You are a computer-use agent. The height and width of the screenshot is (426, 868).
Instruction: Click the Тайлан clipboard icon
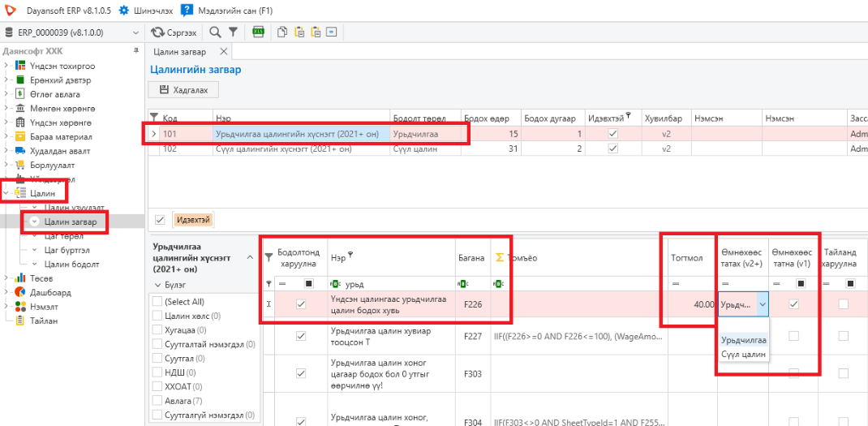coord(20,321)
